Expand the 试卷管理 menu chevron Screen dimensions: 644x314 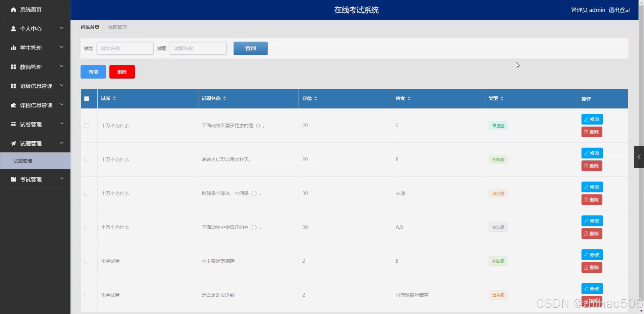point(62,124)
